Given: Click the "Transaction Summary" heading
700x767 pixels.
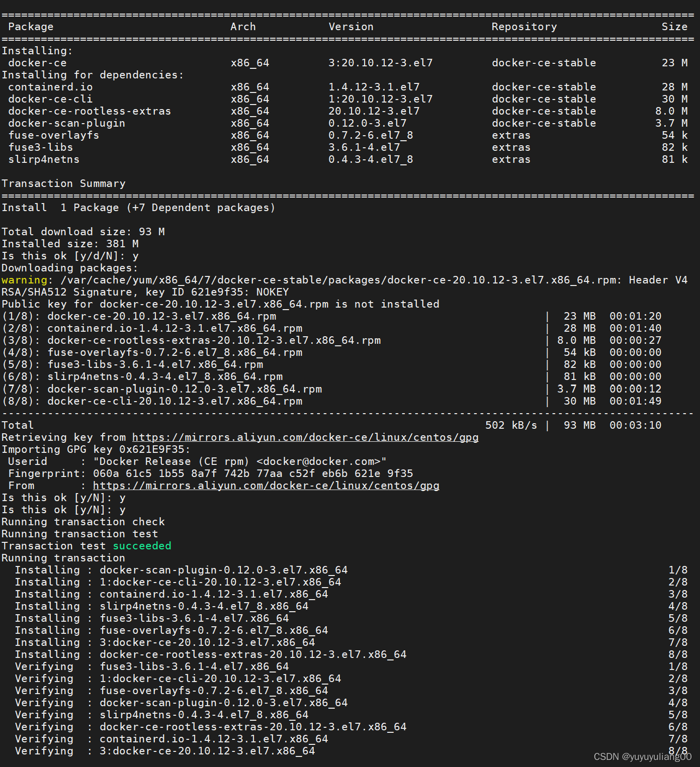Looking at the screenshot, I should click(x=63, y=183).
